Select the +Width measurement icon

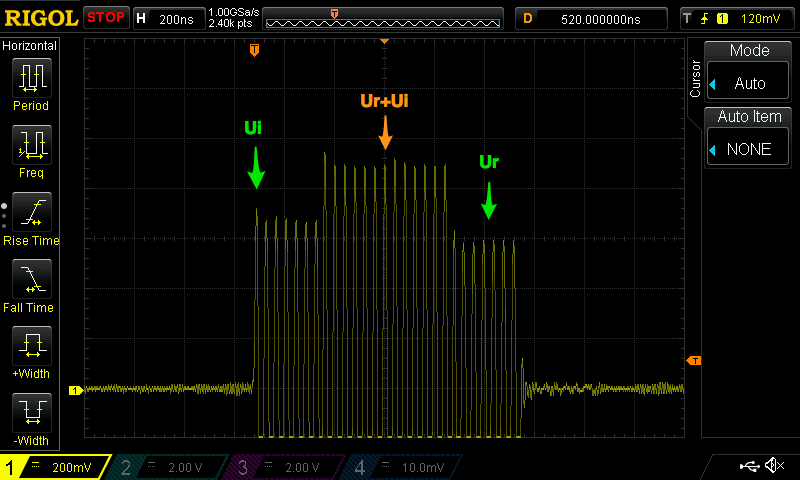(x=30, y=347)
